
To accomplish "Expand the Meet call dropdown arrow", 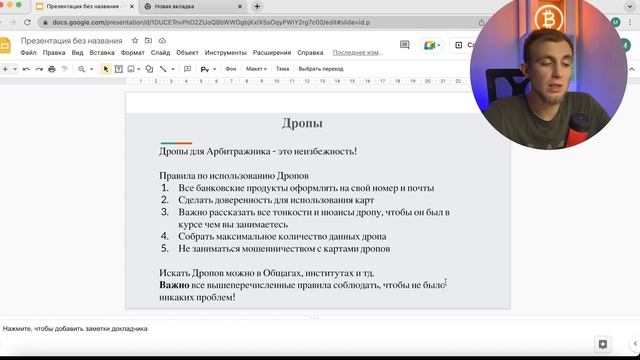I will (439, 45).
